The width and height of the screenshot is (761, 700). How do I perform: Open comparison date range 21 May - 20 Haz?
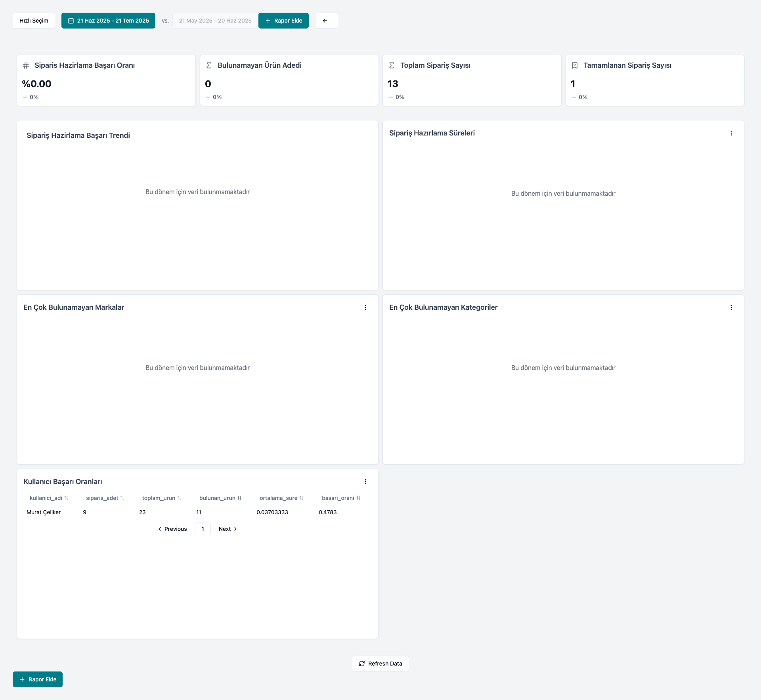215,21
